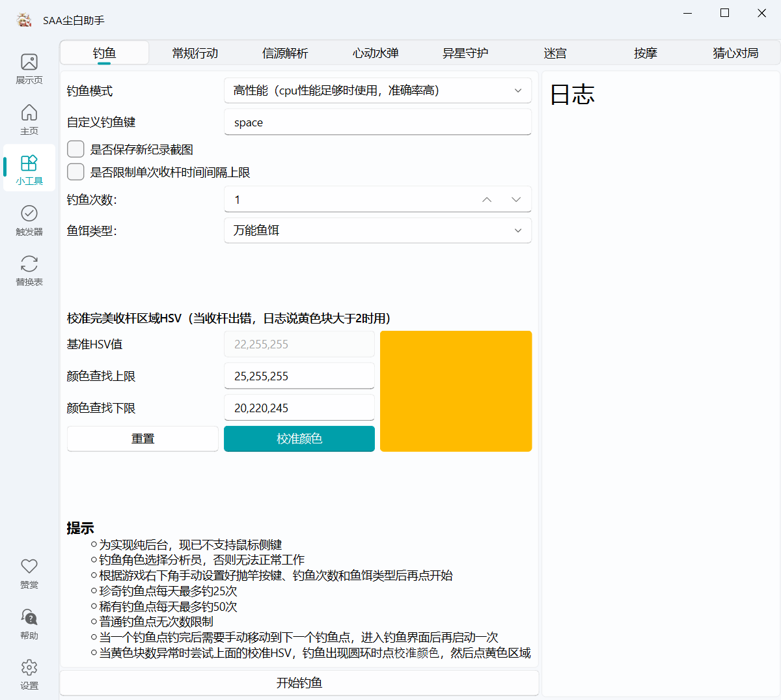The height and width of the screenshot is (700, 781).
Task: Open the 帮助 help page
Action: pyautogui.click(x=29, y=624)
